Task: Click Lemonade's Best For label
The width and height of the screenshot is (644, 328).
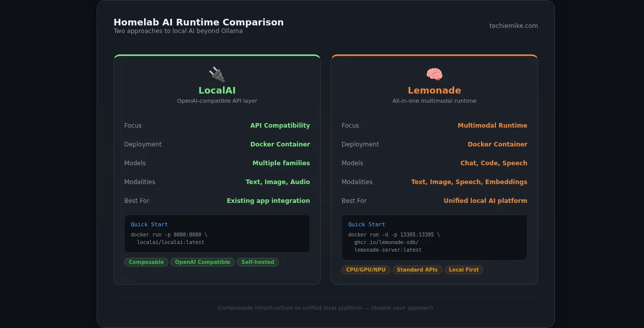Action: pos(354,201)
